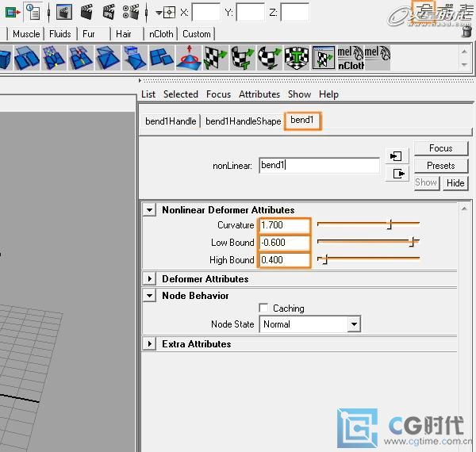The height and width of the screenshot is (452, 476).
Task: Click the Low Bound value field
Action: click(284, 243)
